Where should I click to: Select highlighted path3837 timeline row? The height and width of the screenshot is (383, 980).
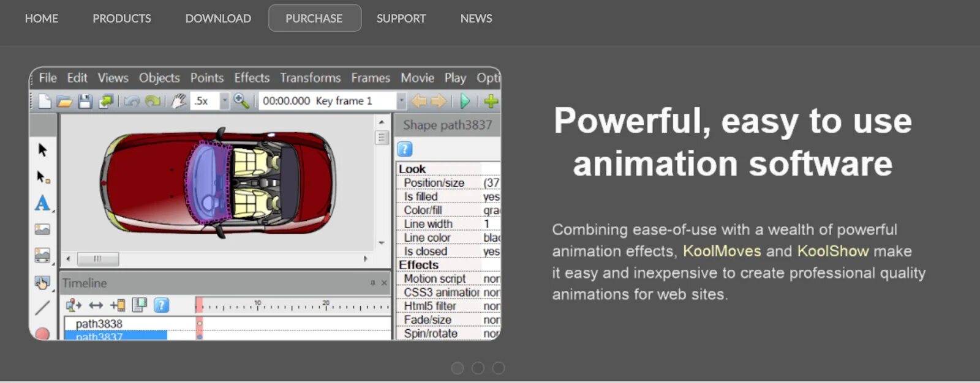[116, 335]
